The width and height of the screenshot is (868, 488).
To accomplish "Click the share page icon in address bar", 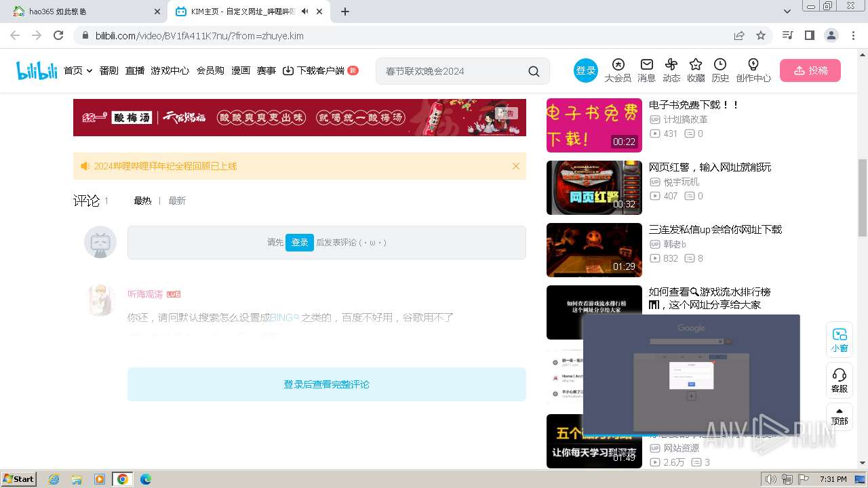I will (739, 35).
